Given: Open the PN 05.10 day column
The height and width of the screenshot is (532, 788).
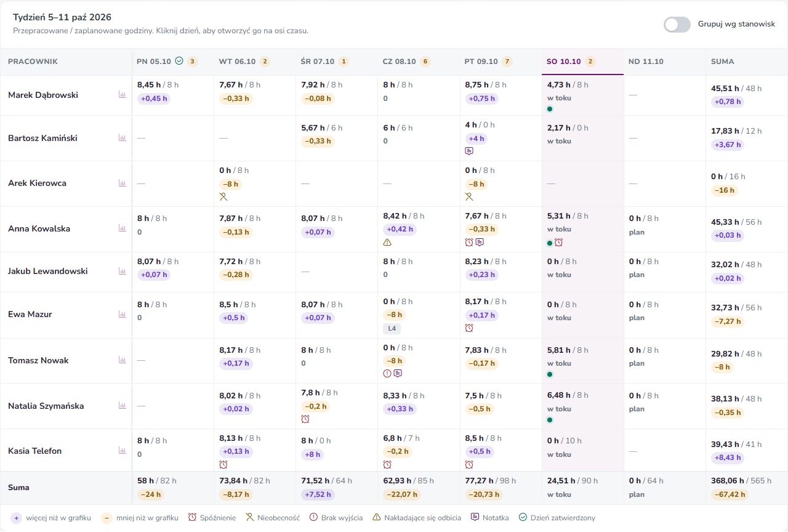Looking at the screenshot, I should pos(173,62).
